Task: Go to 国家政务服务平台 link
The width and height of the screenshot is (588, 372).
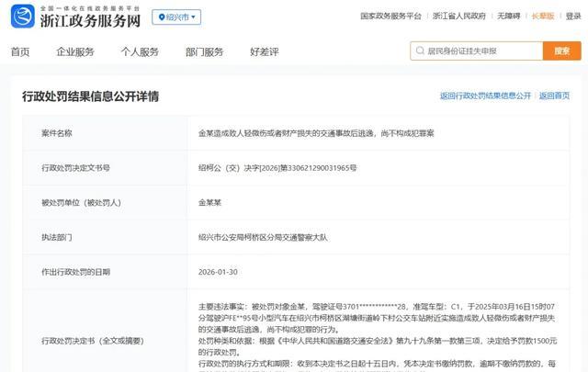Action: click(390, 17)
